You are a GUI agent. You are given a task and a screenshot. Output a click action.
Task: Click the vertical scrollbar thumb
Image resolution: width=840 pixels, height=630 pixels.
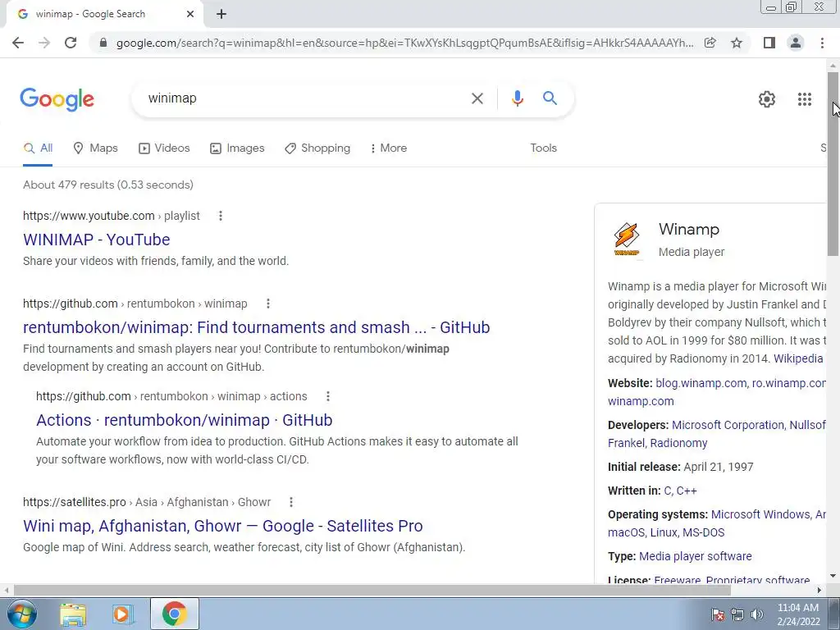click(833, 164)
